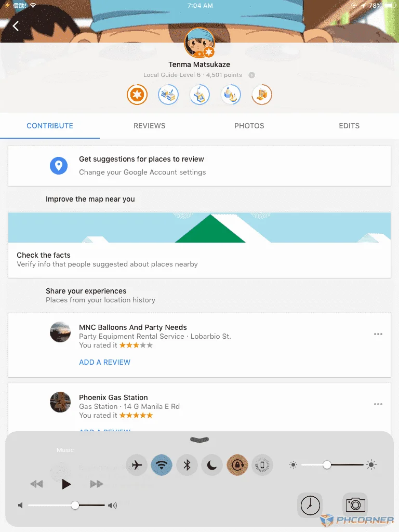Go back using the arrow icon
The height and width of the screenshot is (532, 399).
click(16, 26)
